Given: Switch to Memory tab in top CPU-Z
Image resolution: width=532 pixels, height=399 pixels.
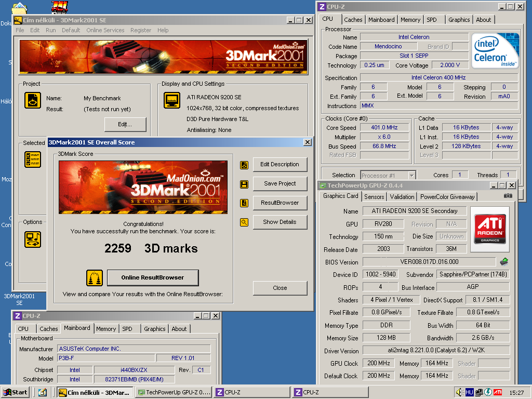Looking at the screenshot, I should [410, 20].
